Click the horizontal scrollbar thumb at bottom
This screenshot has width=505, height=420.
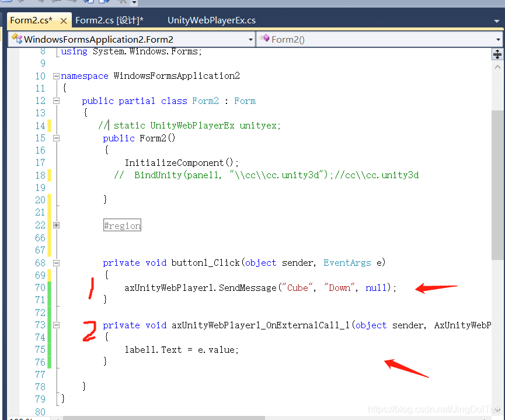pyautogui.click(x=164, y=418)
